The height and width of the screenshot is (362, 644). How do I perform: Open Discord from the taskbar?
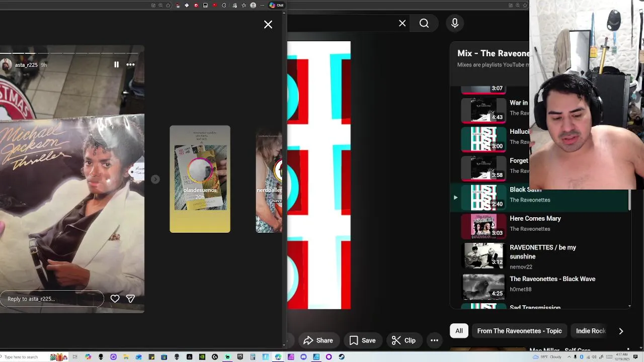303,357
